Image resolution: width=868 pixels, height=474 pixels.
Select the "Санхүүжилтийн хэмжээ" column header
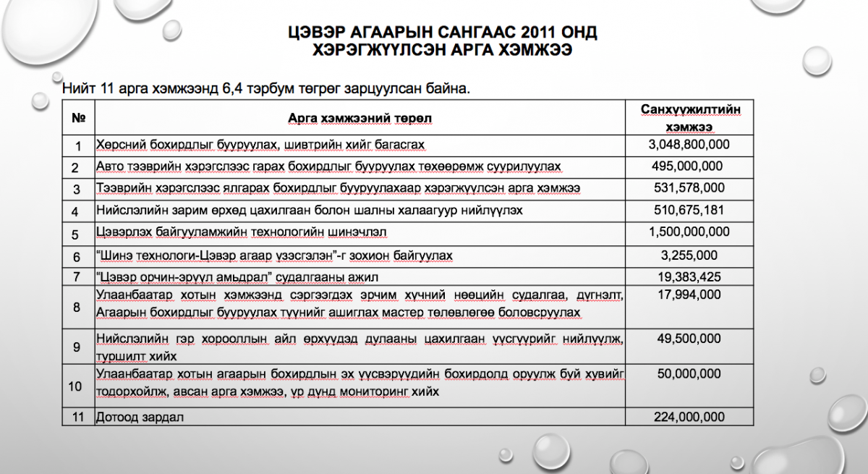pyautogui.click(x=690, y=118)
